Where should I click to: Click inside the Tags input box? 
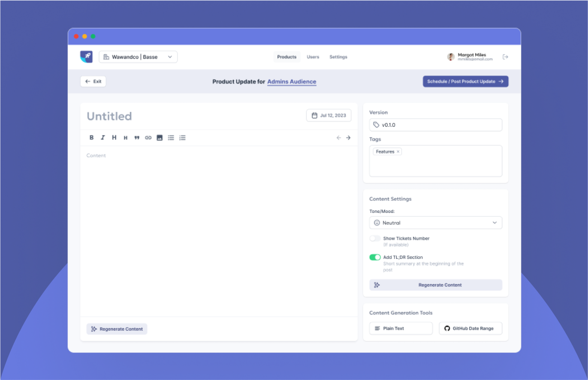(x=435, y=161)
